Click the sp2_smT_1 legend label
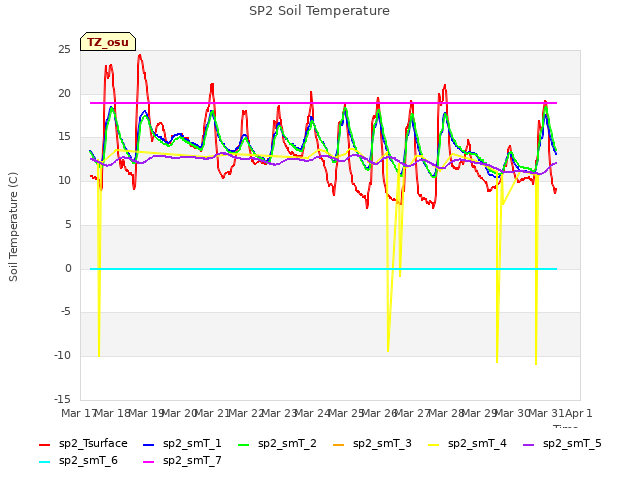The height and width of the screenshot is (480, 640). (192, 443)
